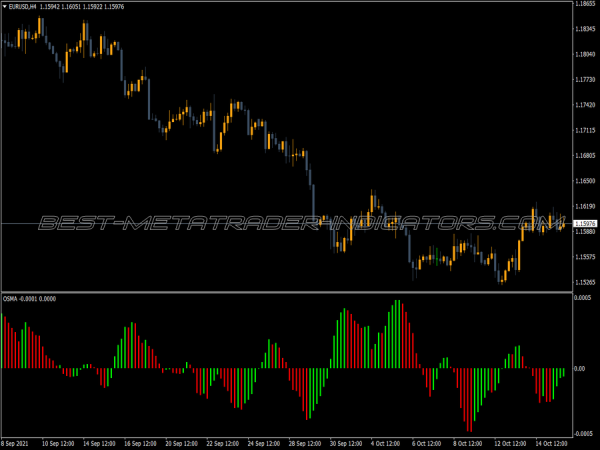Click the 8 Sep 2021 date label
Image resolution: width=600 pixels, height=450 pixels.
click(x=15, y=444)
